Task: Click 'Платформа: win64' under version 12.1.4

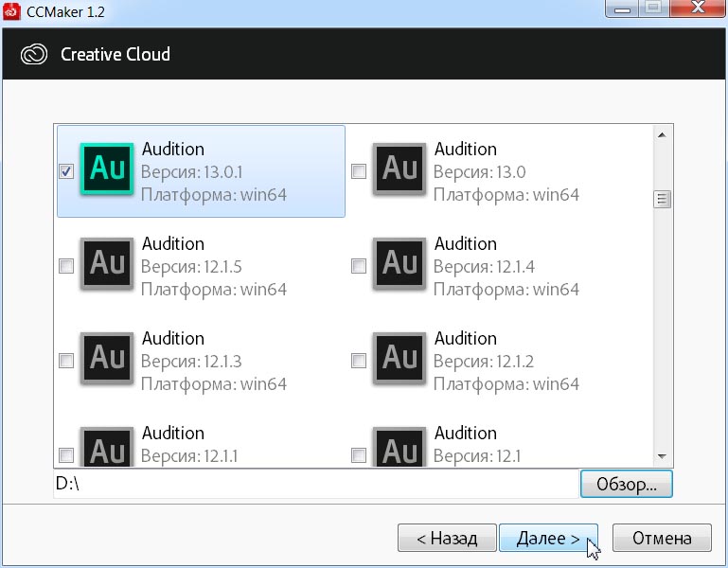Action: pyautogui.click(x=506, y=290)
